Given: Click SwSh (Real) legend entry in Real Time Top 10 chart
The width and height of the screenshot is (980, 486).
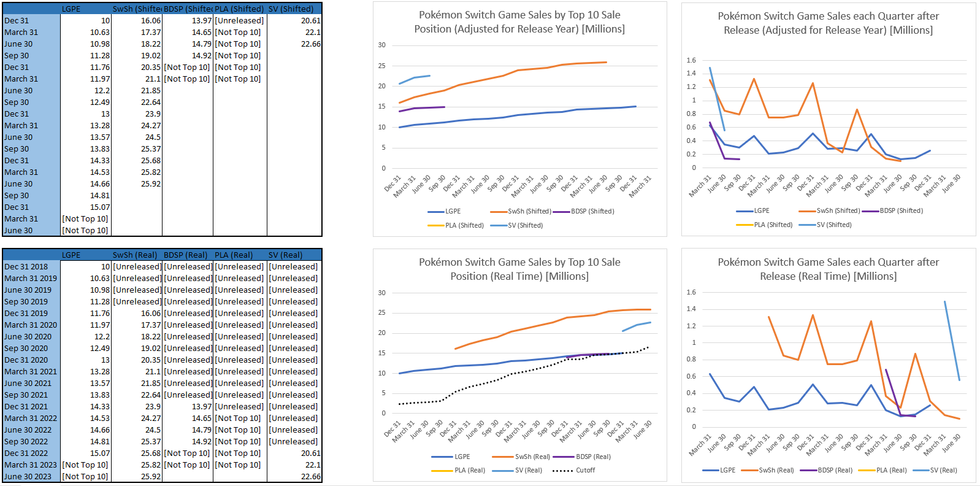Looking at the screenshot, I should (x=521, y=457).
